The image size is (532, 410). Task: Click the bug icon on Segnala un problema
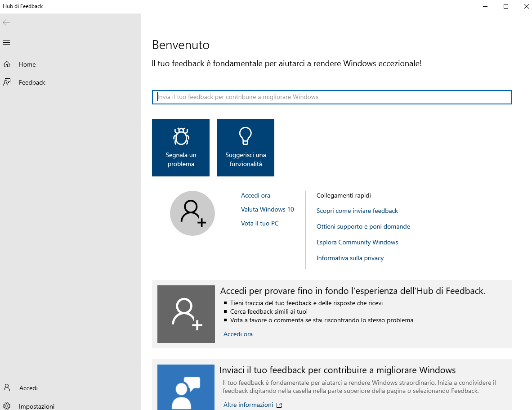(x=181, y=136)
